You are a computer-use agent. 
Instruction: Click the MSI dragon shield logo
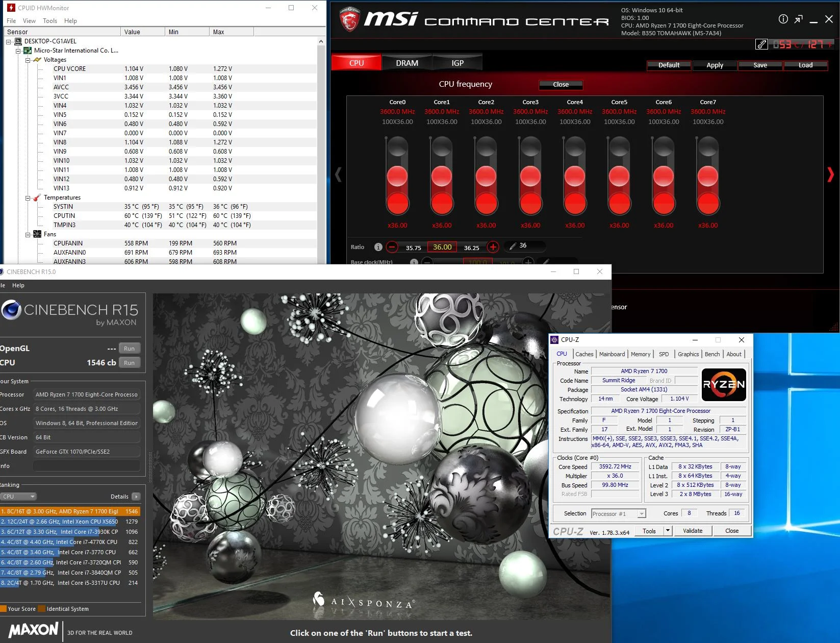(349, 19)
